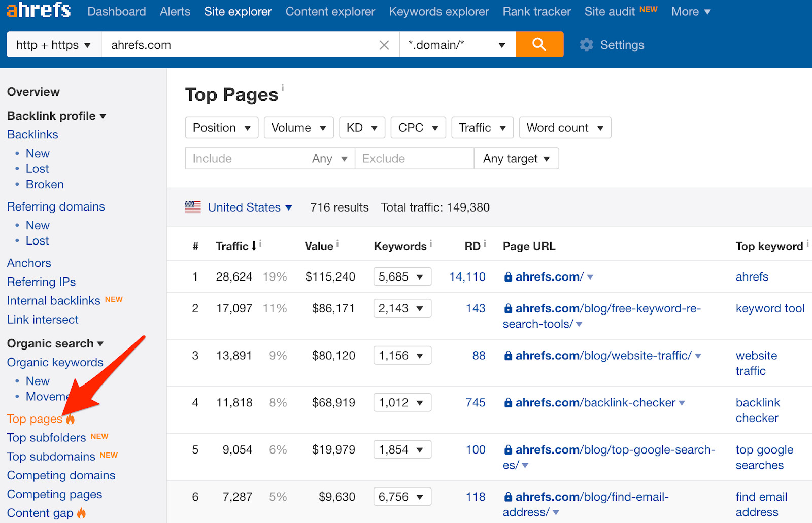Open arrow menu next to website-traffic URL
Image resolution: width=812 pixels, height=523 pixels.
click(x=698, y=356)
